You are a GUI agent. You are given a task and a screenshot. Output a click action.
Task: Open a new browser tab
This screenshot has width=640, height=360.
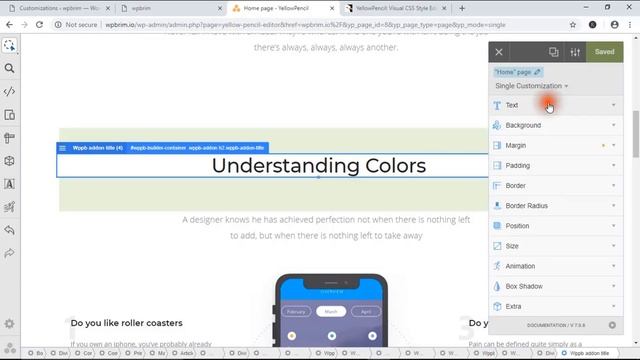(x=462, y=8)
